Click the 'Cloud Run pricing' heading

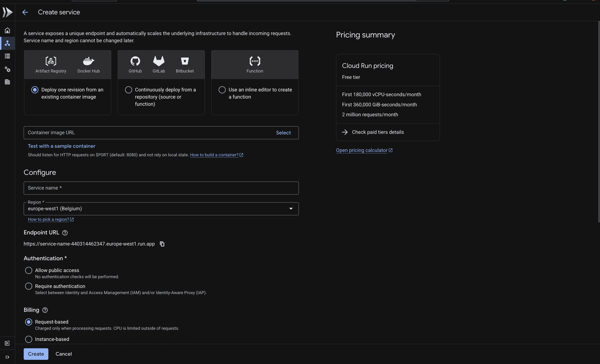[x=367, y=66]
